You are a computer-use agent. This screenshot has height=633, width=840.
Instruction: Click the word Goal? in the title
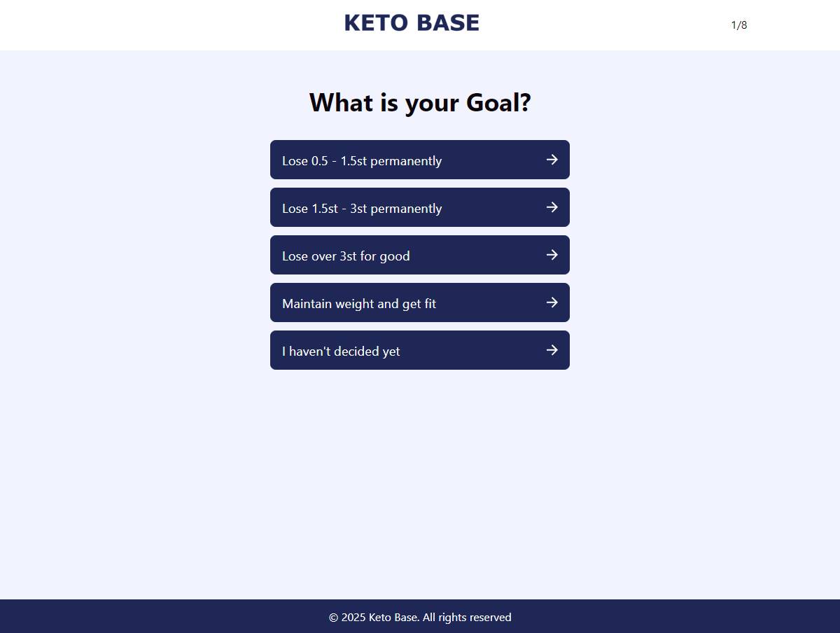498,103
